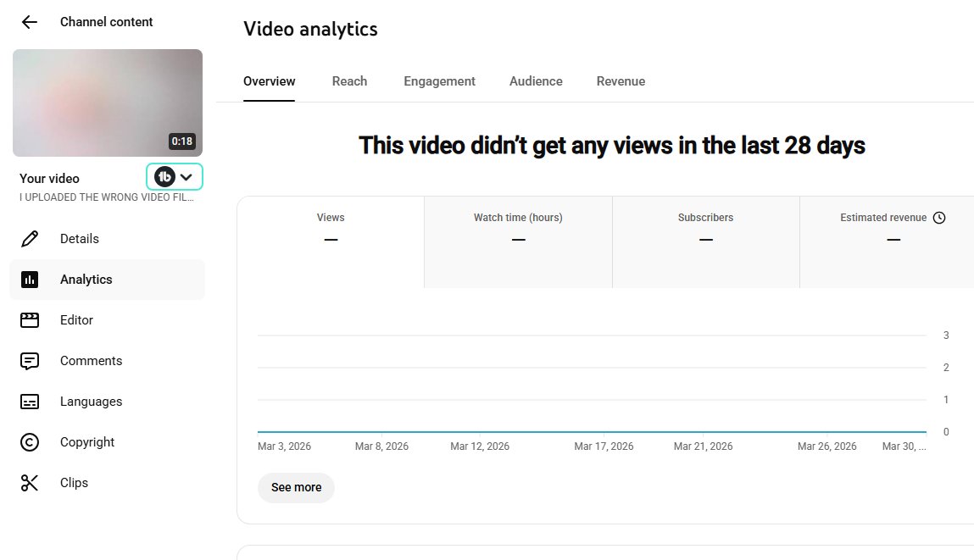
Task: Click the 'Mar 21, 2026' axis label
Action: [704, 446]
